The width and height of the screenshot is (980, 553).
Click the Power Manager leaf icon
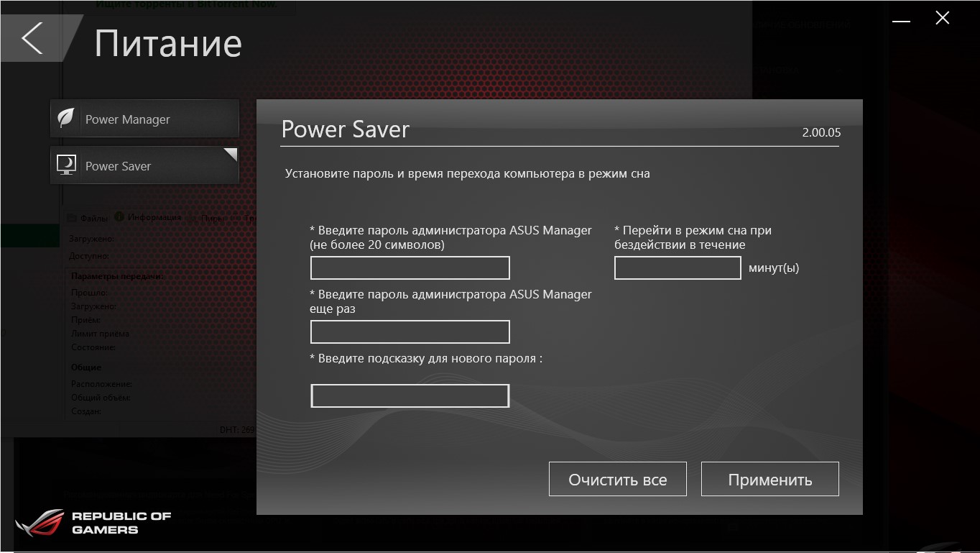pos(66,119)
